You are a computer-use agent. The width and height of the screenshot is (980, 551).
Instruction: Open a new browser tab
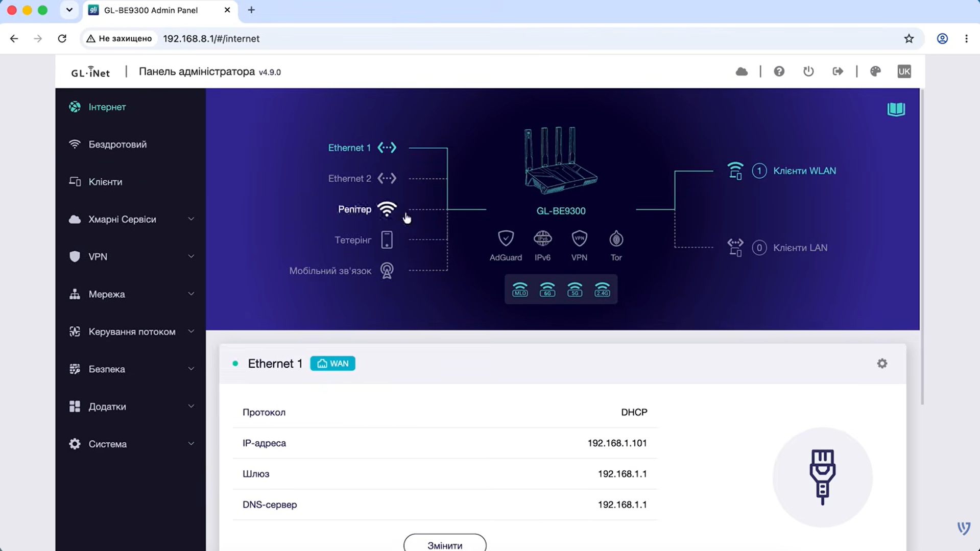click(x=251, y=10)
